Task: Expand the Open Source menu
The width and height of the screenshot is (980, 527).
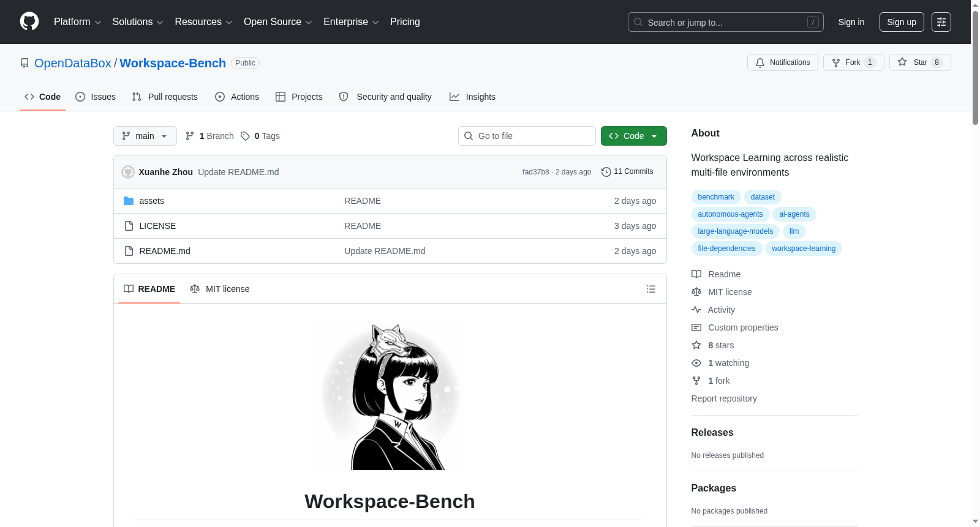Action: (x=277, y=22)
